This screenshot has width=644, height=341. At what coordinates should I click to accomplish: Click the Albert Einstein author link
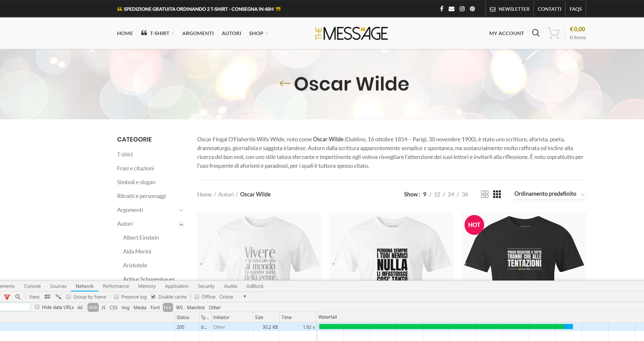click(x=141, y=238)
